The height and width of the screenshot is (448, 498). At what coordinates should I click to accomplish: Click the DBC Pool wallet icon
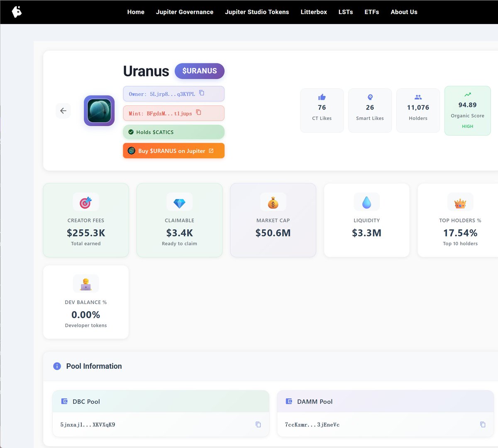(x=64, y=402)
